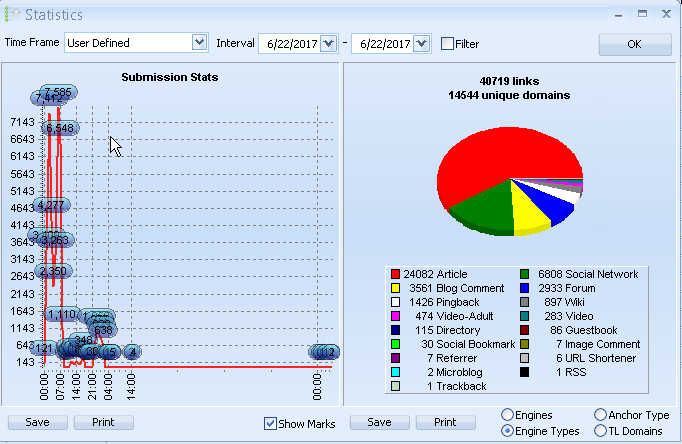Click the '3561 Blog Comment' legend label
Viewport: 682px width, 444px height.
pos(457,288)
